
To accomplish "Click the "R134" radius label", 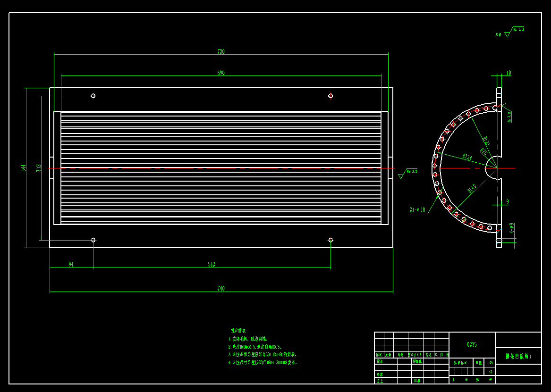I will (467, 157).
